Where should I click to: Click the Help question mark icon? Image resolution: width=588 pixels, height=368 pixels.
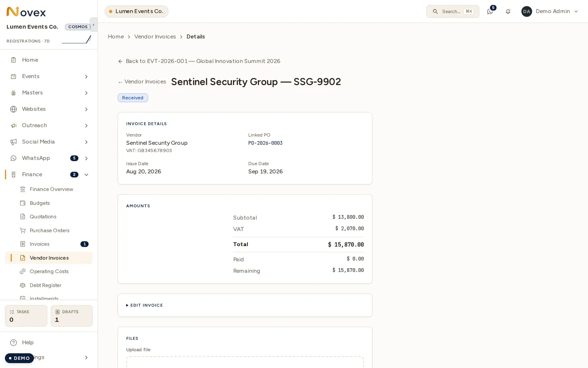pyautogui.click(x=13, y=343)
